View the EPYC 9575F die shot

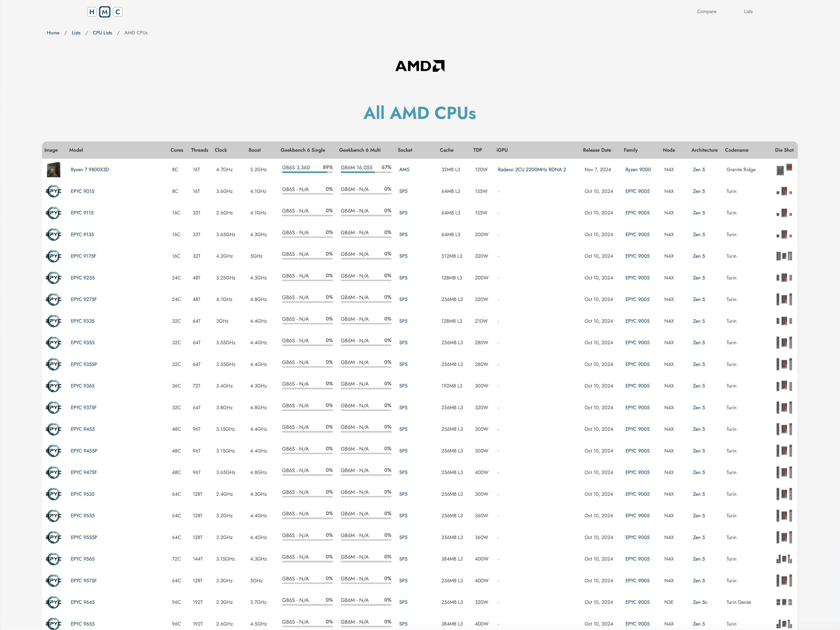(x=784, y=581)
